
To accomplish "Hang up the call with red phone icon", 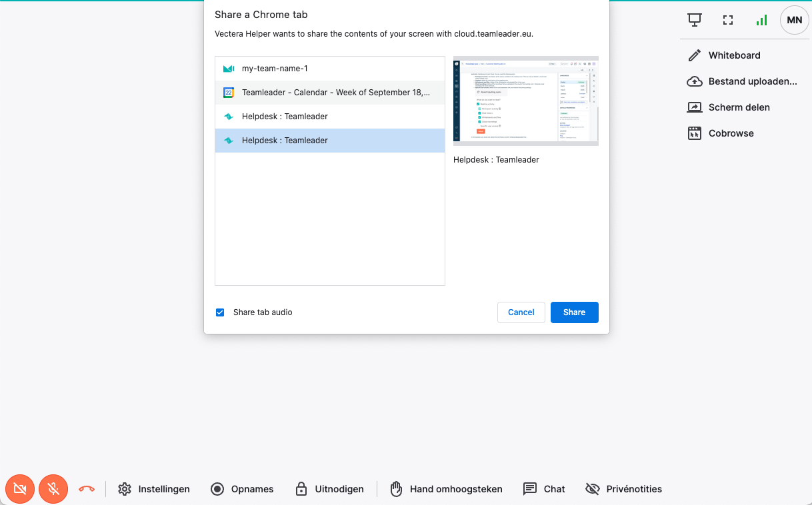I will 87,489.
